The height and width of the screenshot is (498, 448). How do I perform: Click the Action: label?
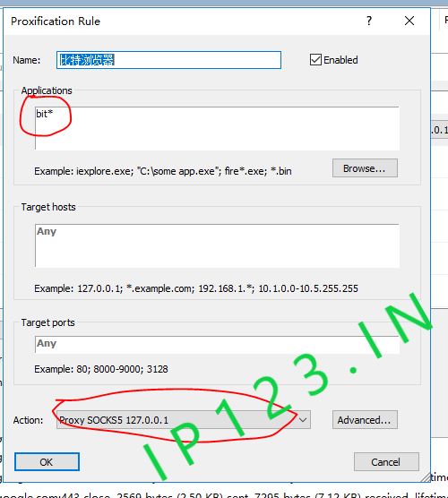pos(28,420)
